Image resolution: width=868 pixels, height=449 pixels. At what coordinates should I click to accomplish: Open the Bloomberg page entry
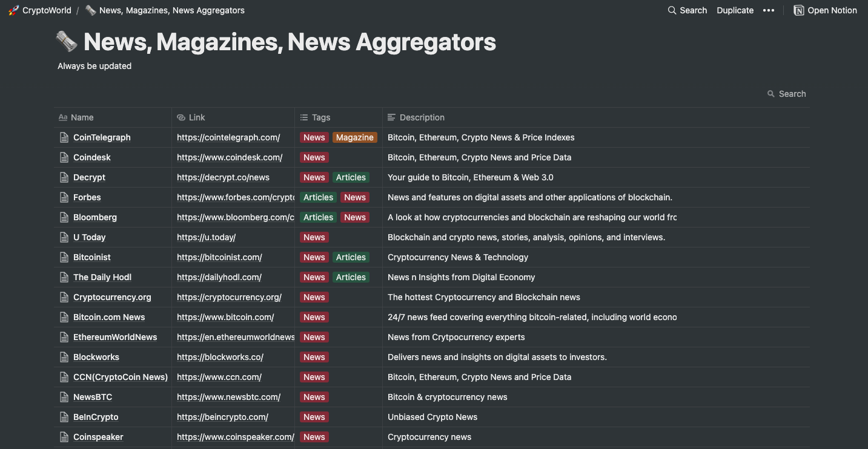point(95,217)
